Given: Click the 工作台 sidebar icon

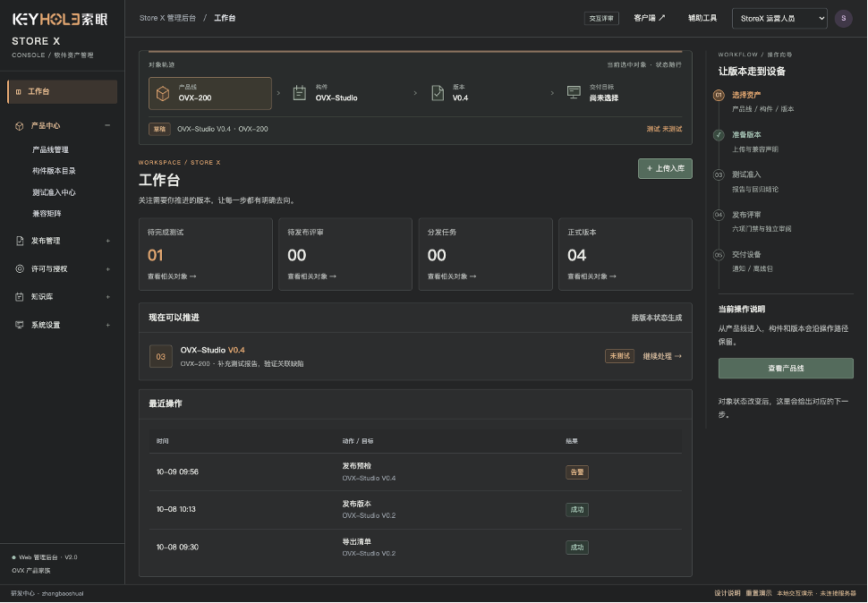Looking at the screenshot, I should [18, 92].
